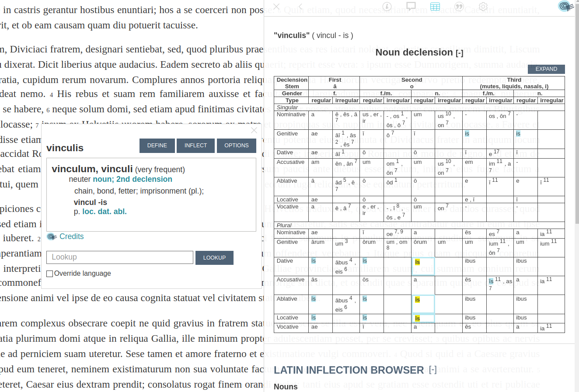
Task: Open the comments speech bubble icon
Action: click(x=411, y=7)
